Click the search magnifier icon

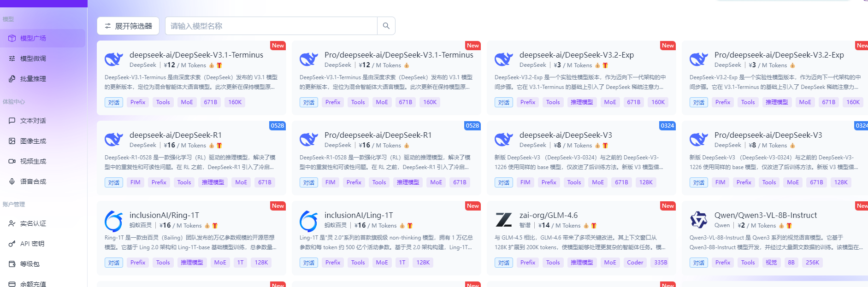click(x=386, y=26)
